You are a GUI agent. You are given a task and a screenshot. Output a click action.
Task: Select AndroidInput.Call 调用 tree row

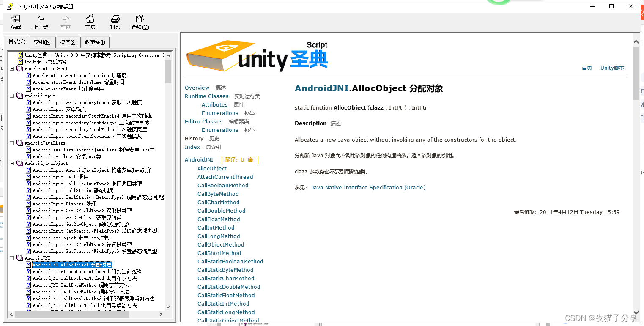(x=60, y=177)
